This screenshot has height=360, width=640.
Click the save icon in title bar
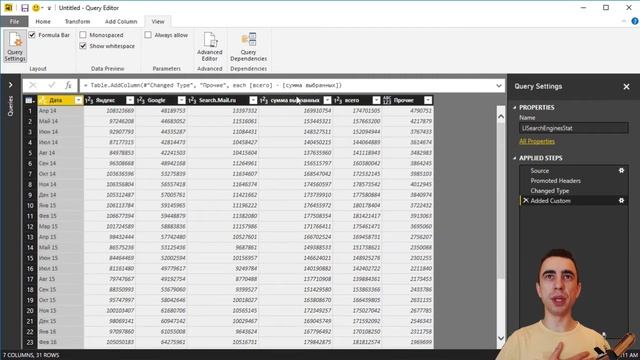coord(25,8)
